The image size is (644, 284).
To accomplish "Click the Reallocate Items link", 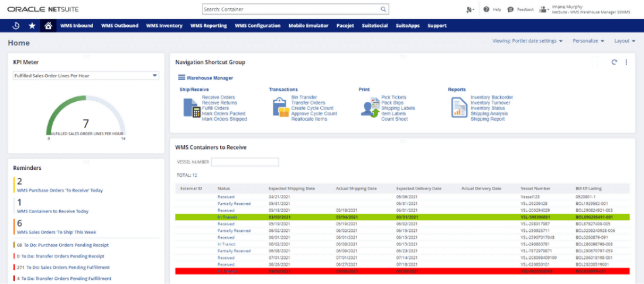I will click(x=309, y=119).
